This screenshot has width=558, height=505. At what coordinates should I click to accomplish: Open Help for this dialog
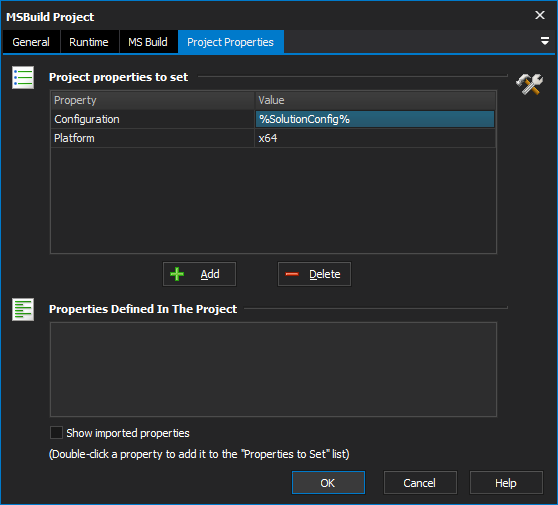(x=506, y=483)
